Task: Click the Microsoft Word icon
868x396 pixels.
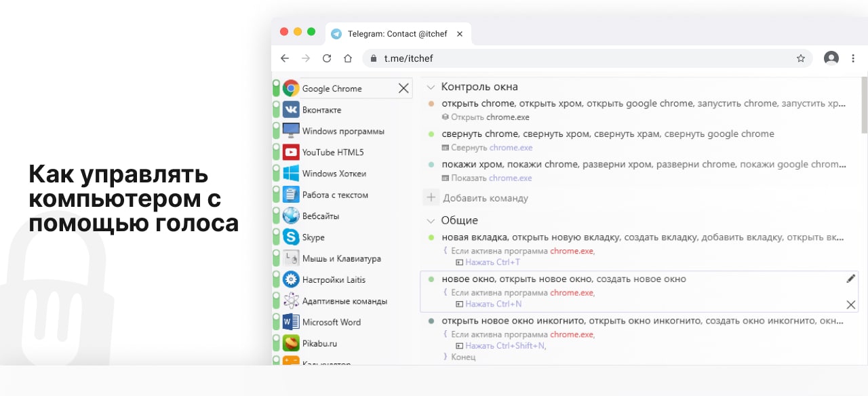Action: pyautogui.click(x=291, y=322)
